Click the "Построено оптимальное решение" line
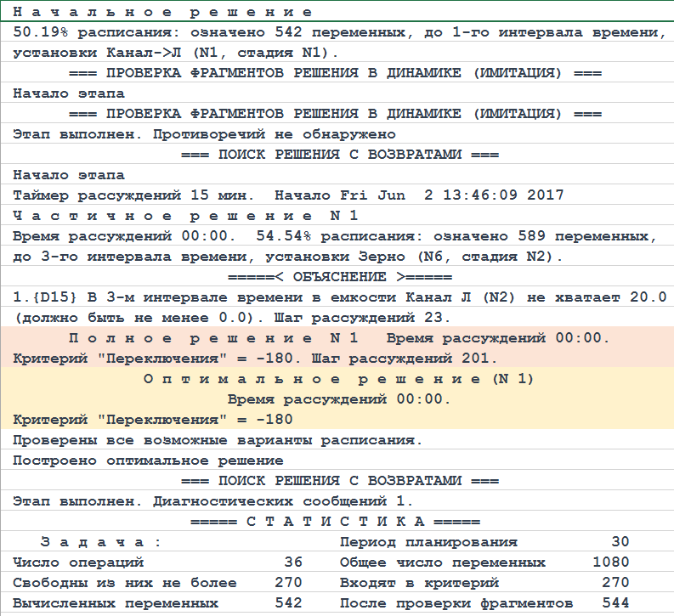 [148, 461]
